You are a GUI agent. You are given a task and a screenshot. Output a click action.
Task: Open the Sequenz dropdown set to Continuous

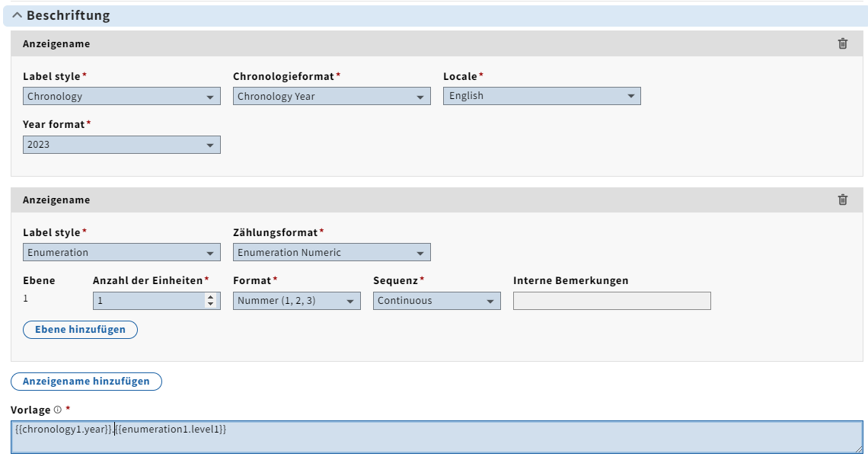pyautogui.click(x=437, y=301)
